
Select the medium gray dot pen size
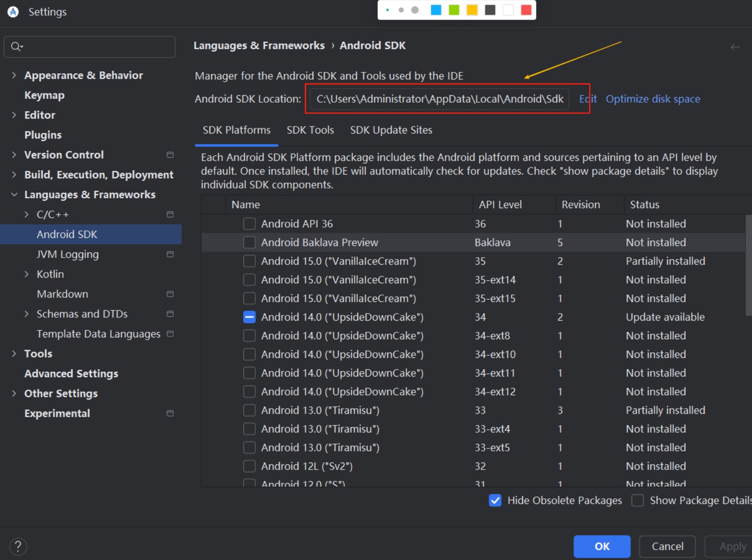[x=401, y=10]
